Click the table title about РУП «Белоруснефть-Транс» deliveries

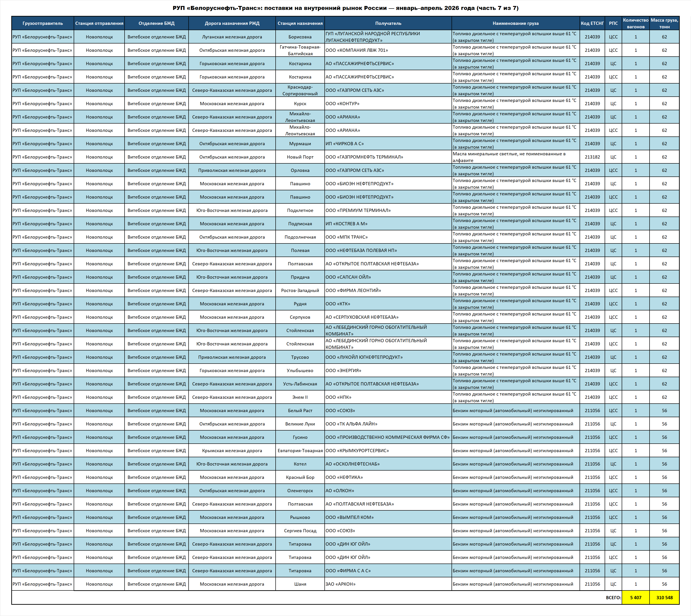(x=345, y=8)
